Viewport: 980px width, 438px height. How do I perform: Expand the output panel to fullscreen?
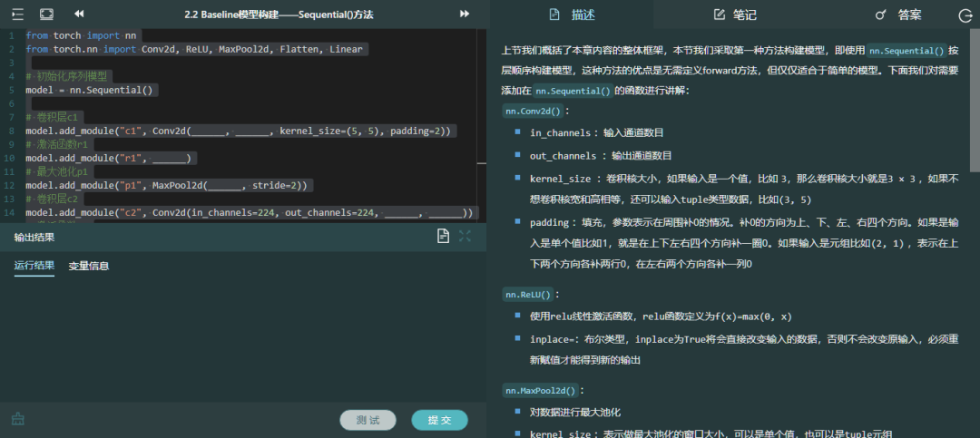point(465,236)
